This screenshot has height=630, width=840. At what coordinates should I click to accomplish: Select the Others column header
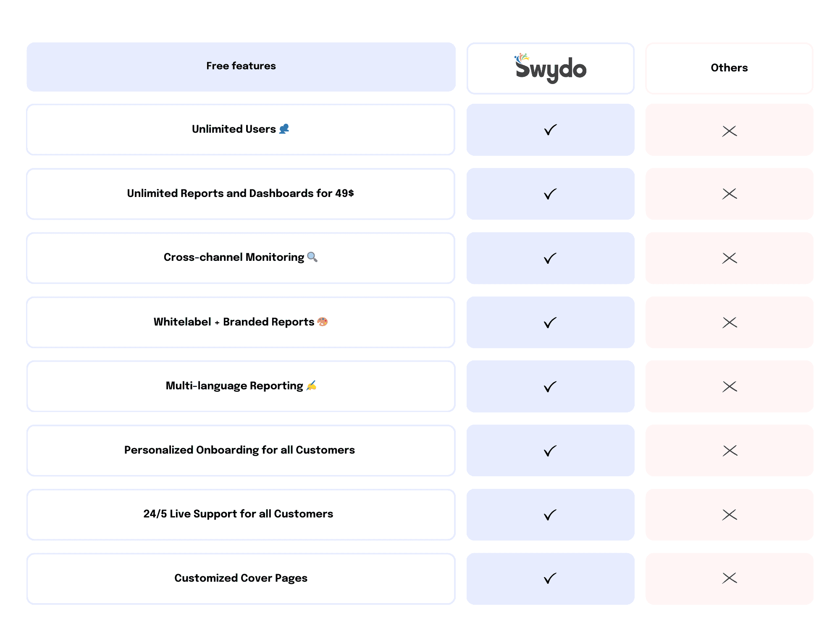(729, 68)
